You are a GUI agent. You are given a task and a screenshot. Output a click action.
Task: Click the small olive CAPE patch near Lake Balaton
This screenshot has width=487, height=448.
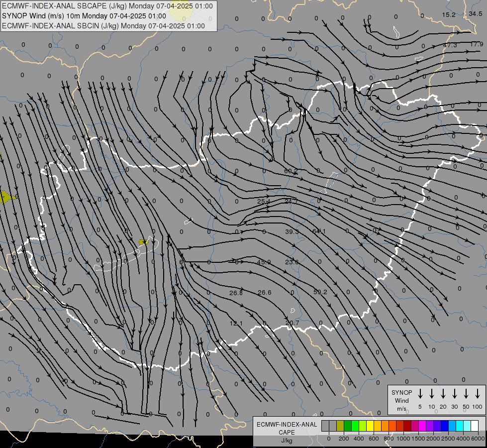(x=143, y=242)
